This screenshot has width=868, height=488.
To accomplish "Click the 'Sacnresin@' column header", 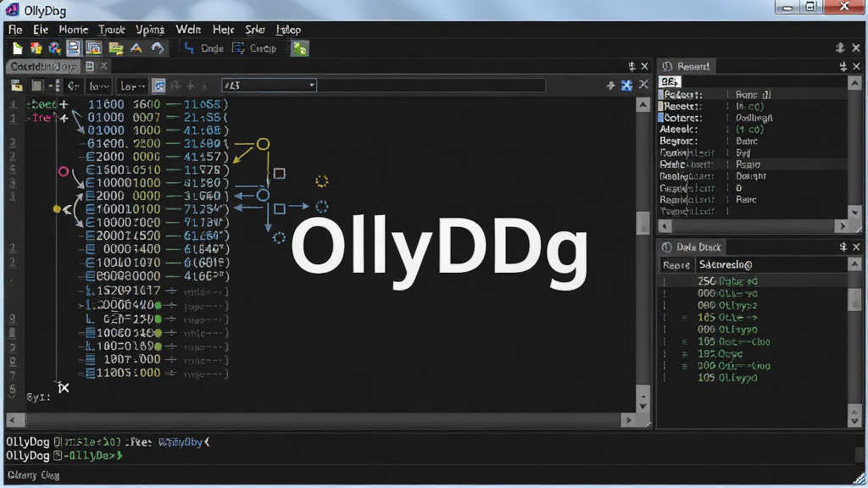I will 726,265.
